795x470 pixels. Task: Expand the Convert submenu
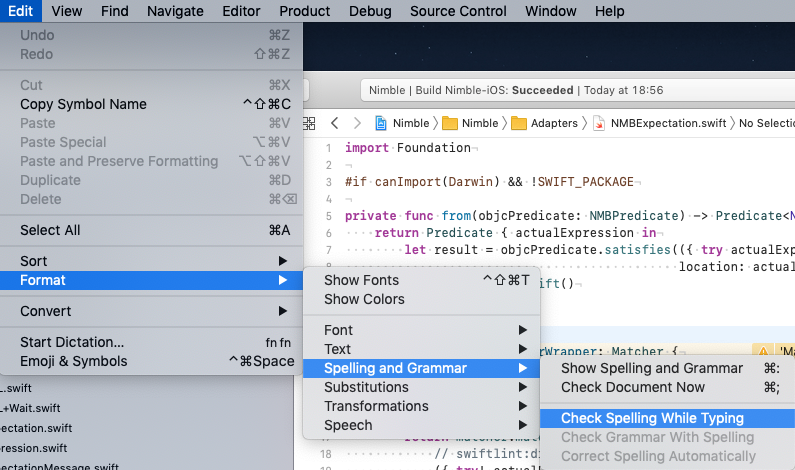pos(150,311)
